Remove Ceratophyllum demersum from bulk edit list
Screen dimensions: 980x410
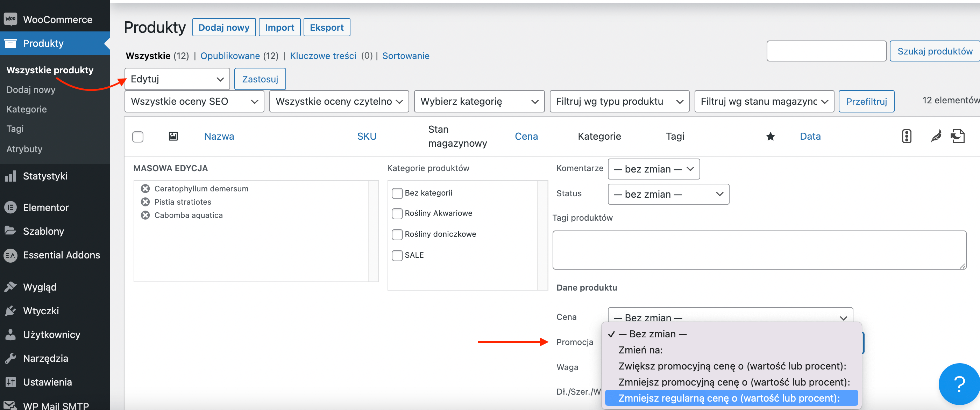(x=145, y=189)
